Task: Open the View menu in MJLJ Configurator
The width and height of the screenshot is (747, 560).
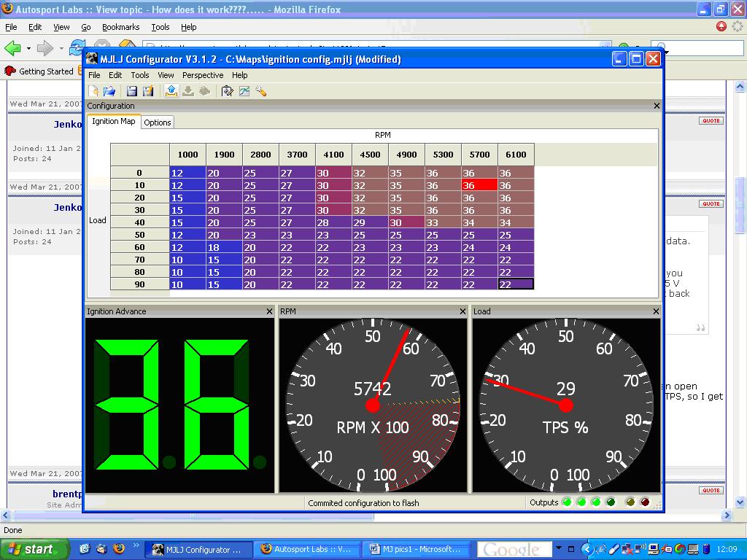Action: 166,75
